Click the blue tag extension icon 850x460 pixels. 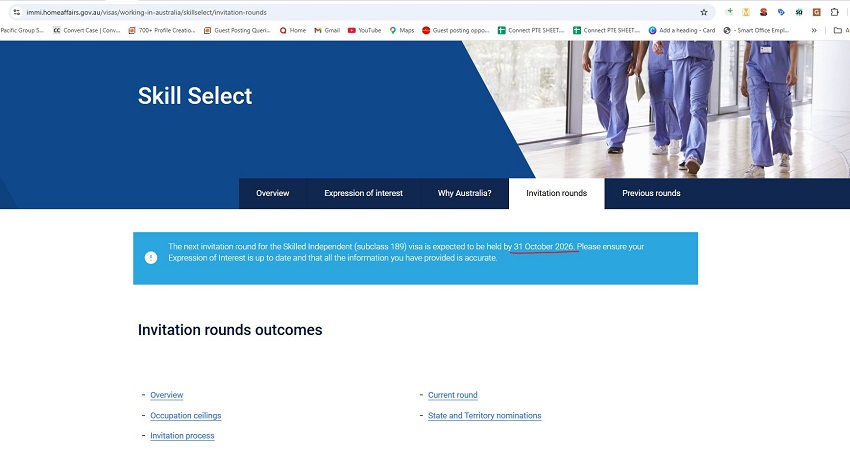coord(781,12)
